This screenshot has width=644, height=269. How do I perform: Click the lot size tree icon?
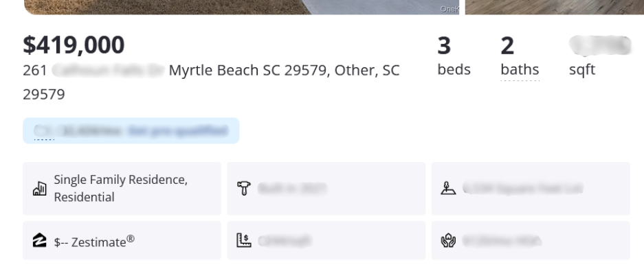[x=448, y=188]
